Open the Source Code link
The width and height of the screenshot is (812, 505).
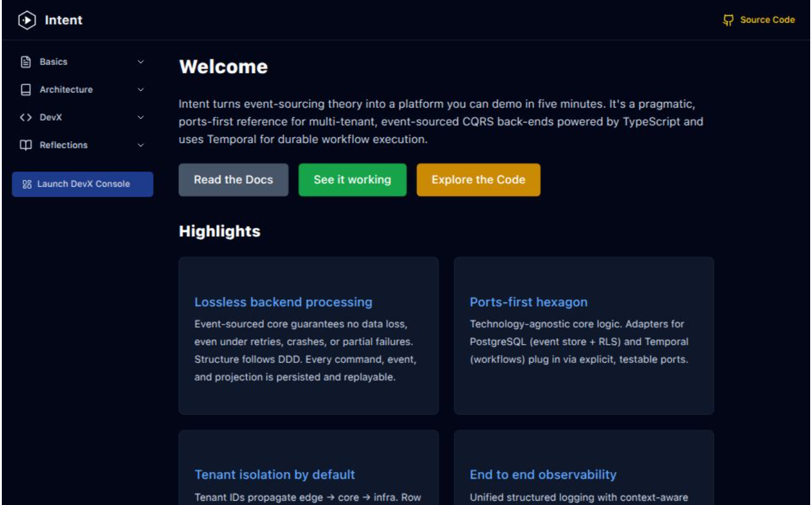[x=759, y=20]
